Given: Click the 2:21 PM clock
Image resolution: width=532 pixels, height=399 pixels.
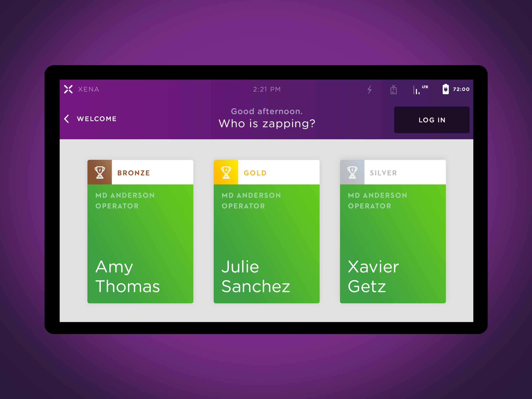Looking at the screenshot, I should pos(267,90).
